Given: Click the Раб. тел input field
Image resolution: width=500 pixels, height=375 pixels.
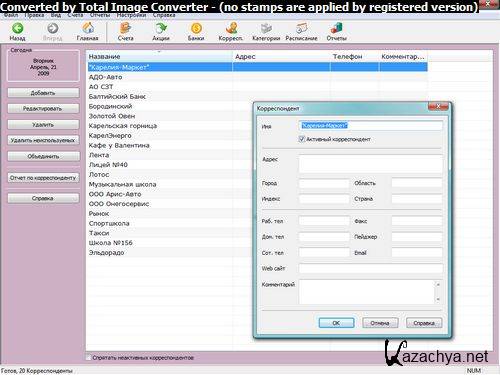Looking at the screenshot, I should pyautogui.click(x=324, y=221).
